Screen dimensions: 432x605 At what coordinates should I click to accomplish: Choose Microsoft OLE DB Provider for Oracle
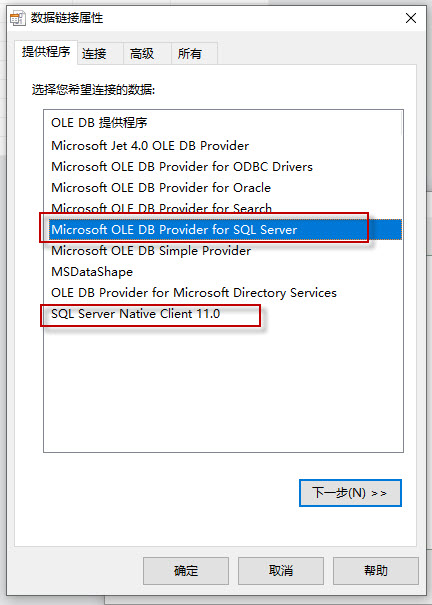click(161, 188)
